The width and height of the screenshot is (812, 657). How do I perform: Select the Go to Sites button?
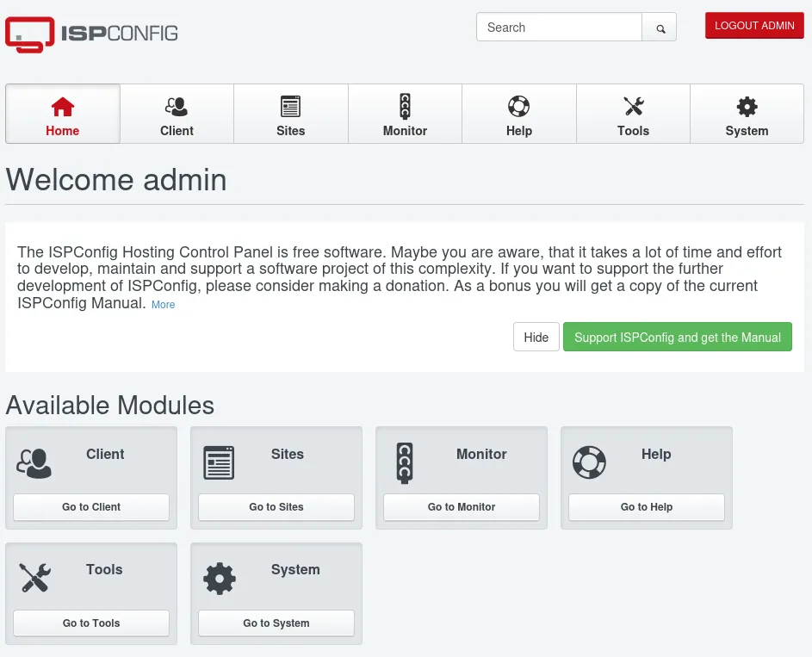[276, 507]
